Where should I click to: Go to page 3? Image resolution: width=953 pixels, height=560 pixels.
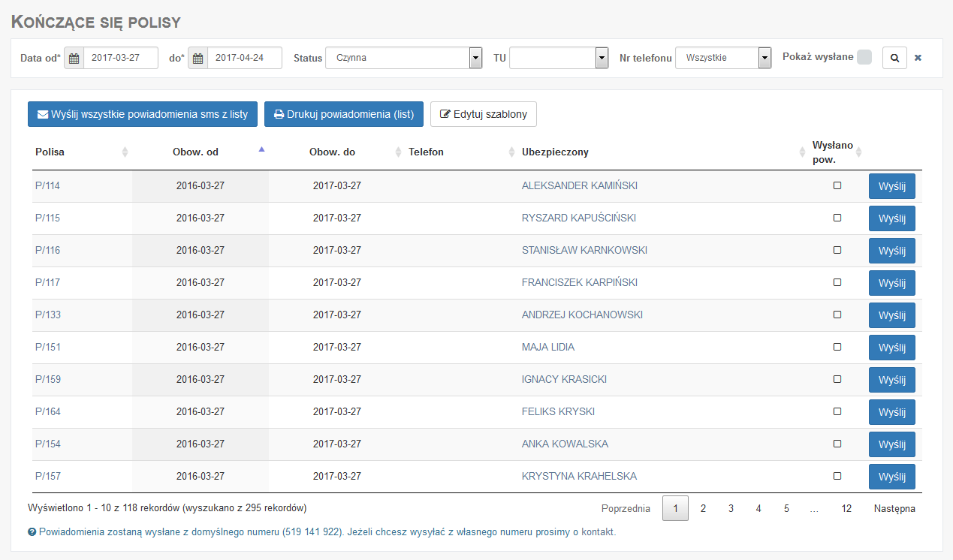pyautogui.click(x=731, y=508)
